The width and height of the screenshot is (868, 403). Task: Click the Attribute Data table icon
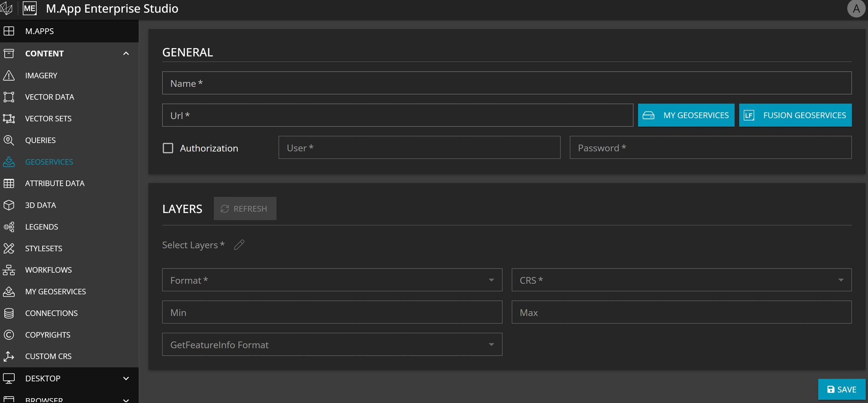(x=9, y=183)
